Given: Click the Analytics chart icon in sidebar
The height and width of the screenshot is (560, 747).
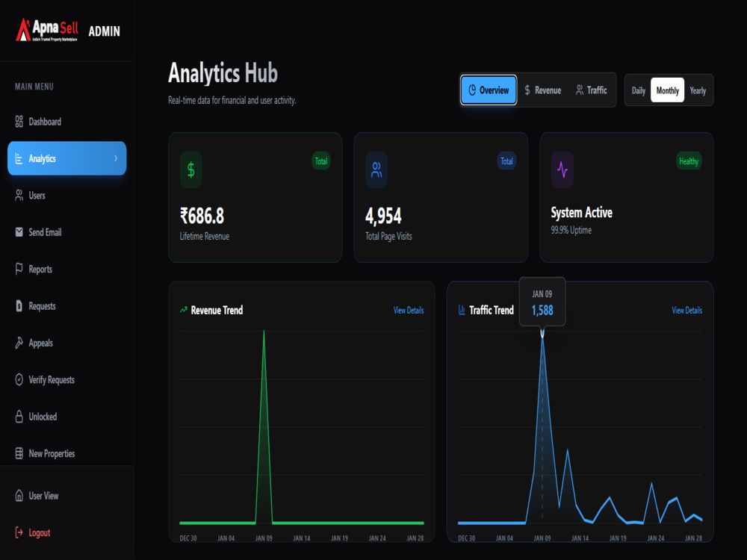Looking at the screenshot, I should pyautogui.click(x=19, y=158).
